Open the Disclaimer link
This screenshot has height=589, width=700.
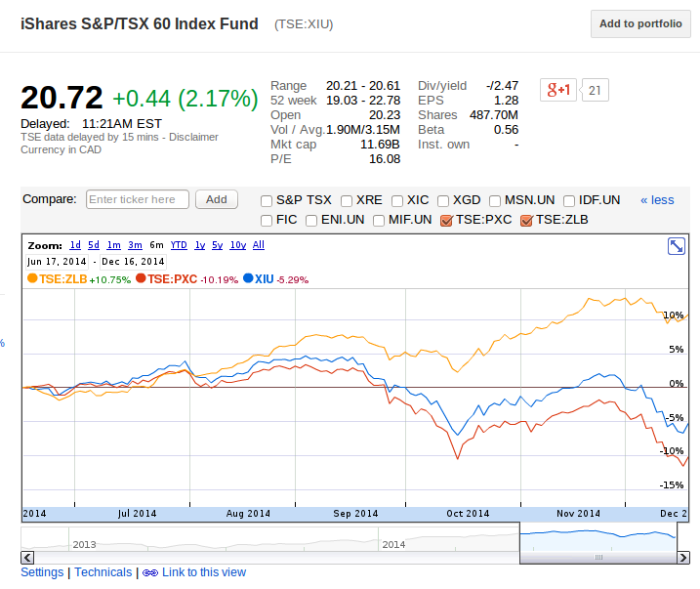coord(193,137)
